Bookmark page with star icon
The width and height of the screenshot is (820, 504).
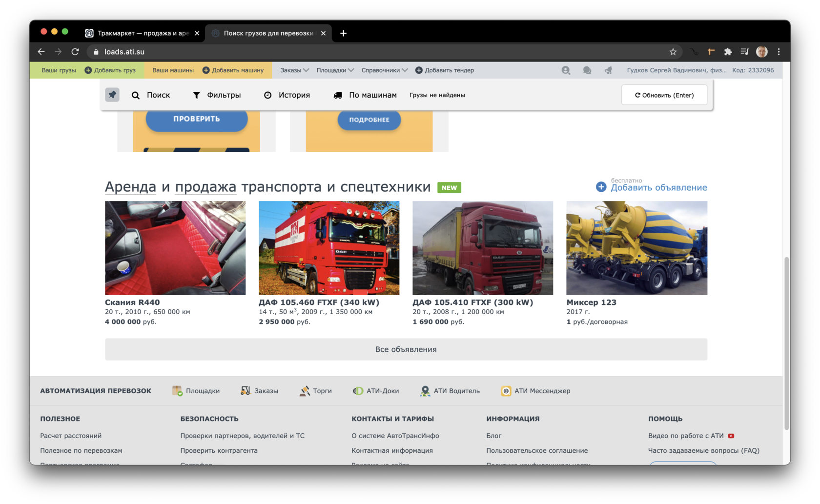tap(673, 52)
